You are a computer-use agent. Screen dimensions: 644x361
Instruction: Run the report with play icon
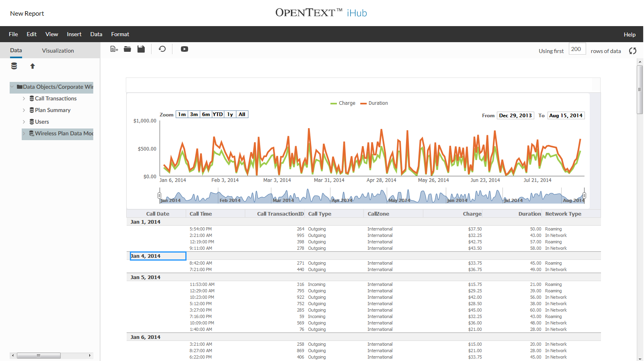tap(185, 49)
